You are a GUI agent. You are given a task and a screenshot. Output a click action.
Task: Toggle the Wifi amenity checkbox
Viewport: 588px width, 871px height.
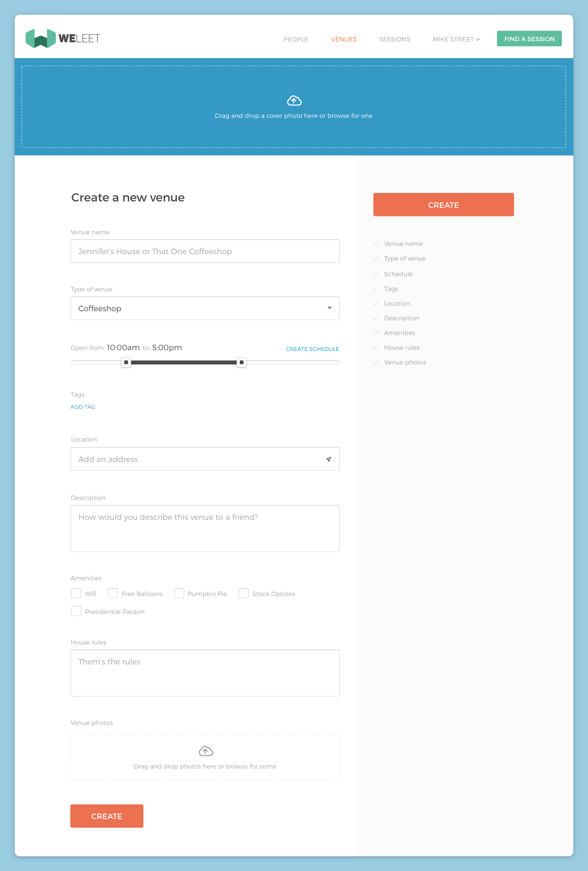click(x=76, y=593)
